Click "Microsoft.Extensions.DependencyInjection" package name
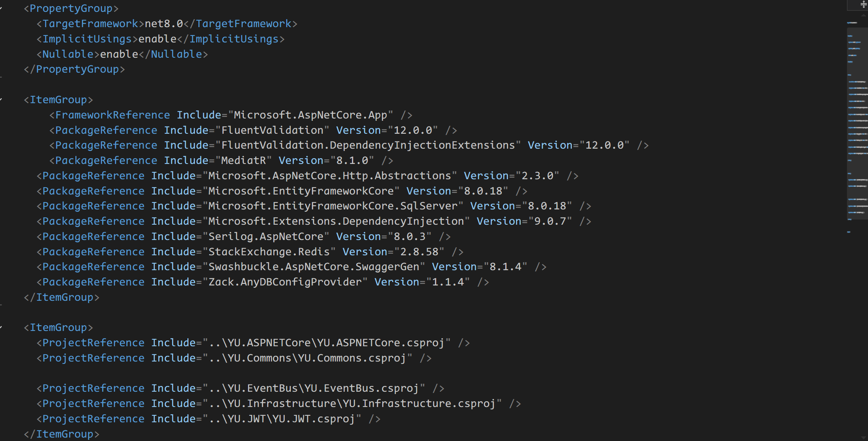 tap(336, 221)
